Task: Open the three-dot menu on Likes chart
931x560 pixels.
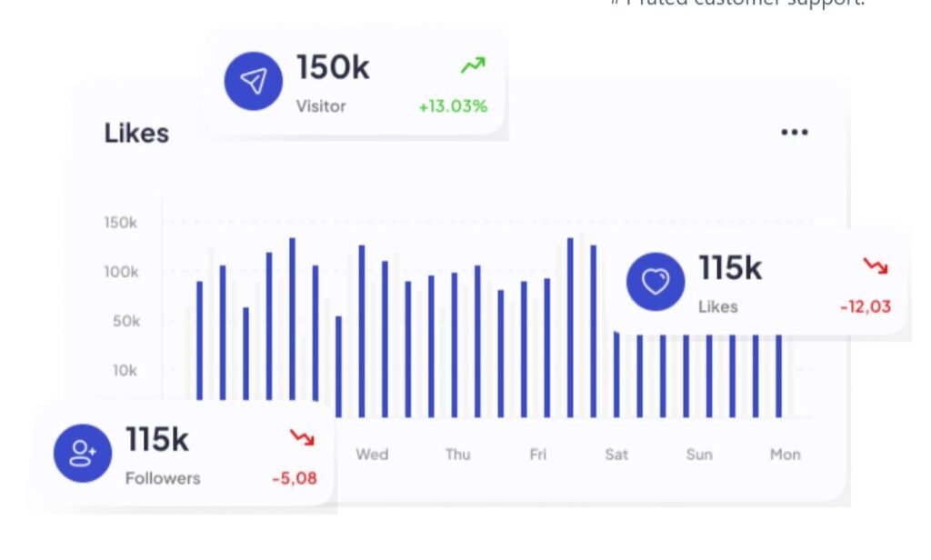Action: 795,132
